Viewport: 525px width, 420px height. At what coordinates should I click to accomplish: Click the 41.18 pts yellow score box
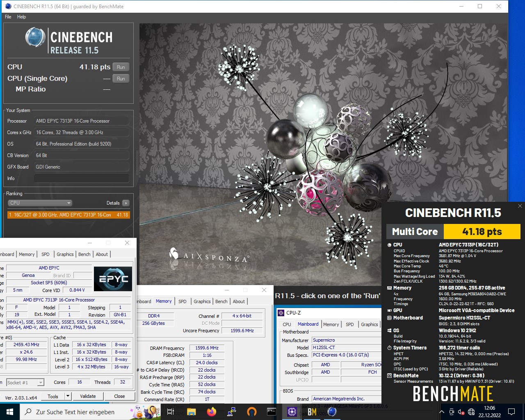pos(482,232)
